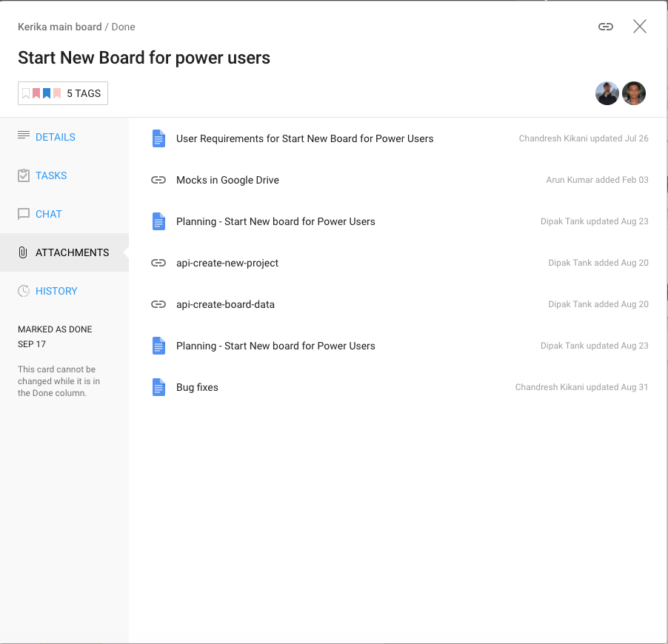Screen dimensions: 668x644
Task: Open the Mocks in Google Drive attachment
Action: (x=227, y=180)
